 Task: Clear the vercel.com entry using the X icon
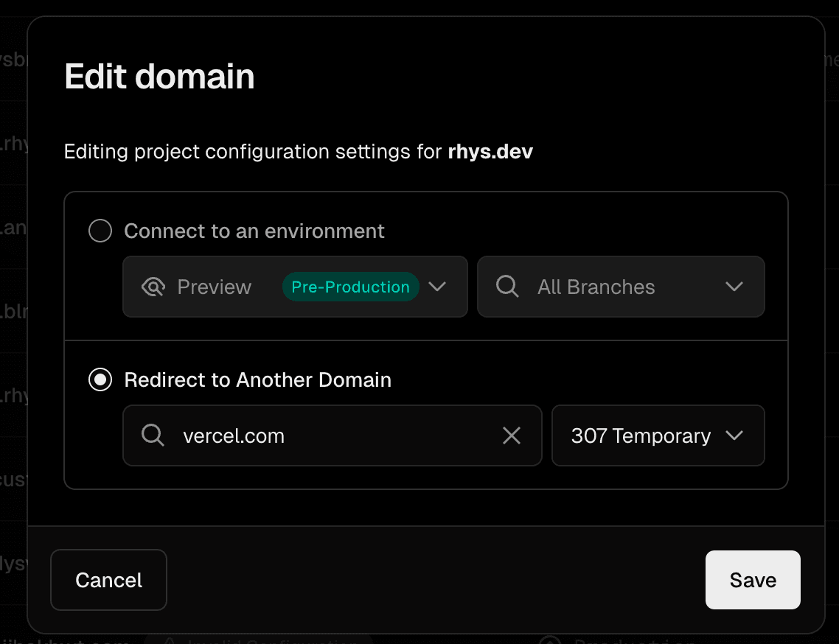tap(512, 435)
